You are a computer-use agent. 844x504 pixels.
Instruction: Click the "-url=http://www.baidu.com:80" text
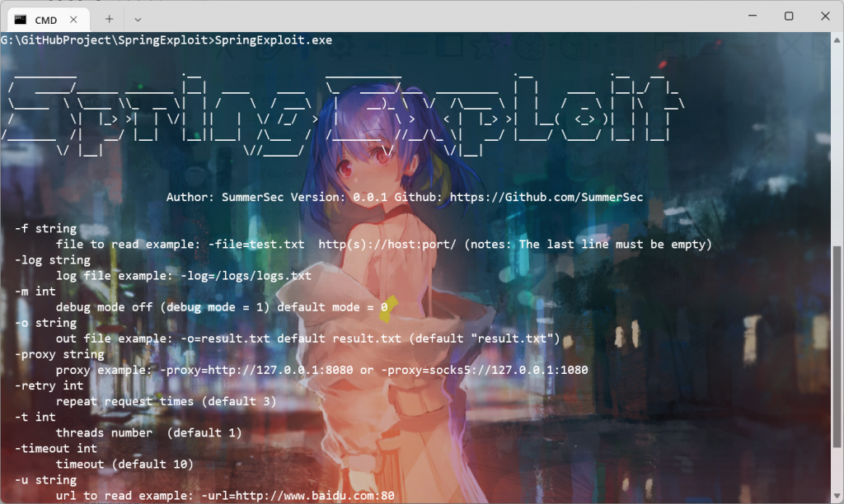click(x=298, y=496)
